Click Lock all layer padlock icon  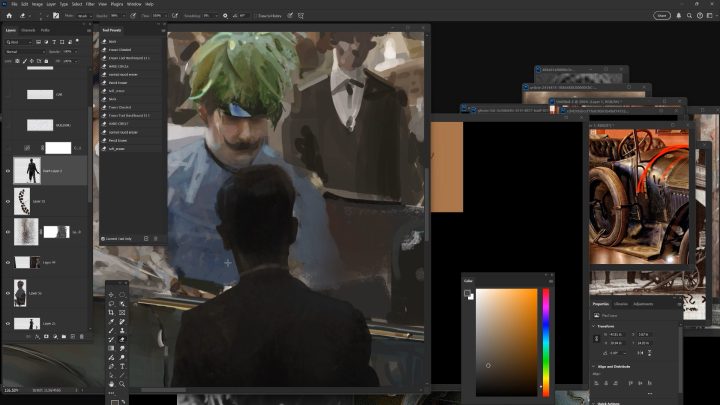click(46, 61)
